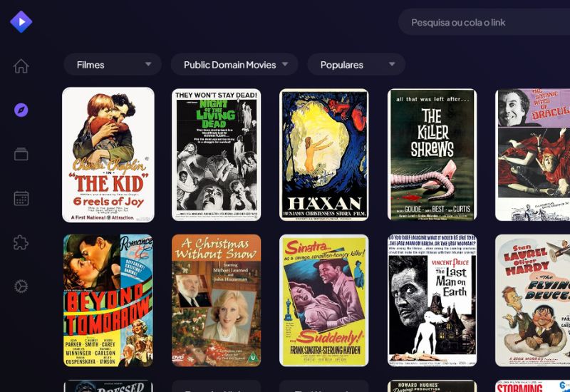The height and width of the screenshot is (392, 570).
Task: Open Night of the Living Dead poster
Action: (x=217, y=155)
